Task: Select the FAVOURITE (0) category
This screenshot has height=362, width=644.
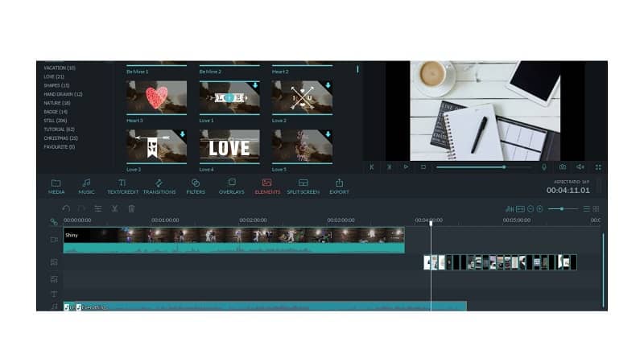Action: [x=59, y=147]
